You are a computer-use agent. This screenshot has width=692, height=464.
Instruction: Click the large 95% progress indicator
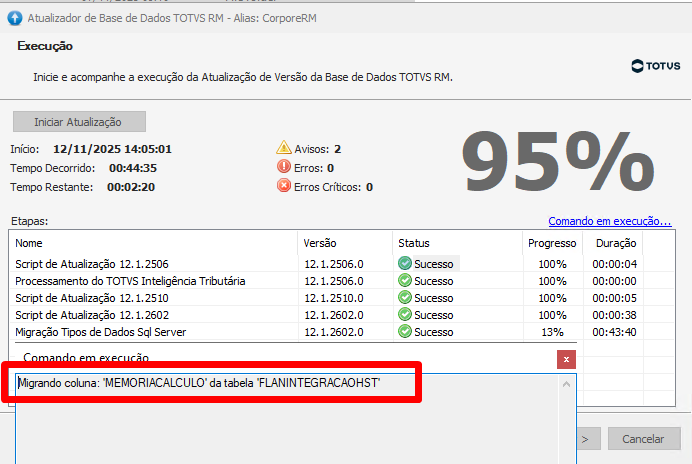[558, 162]
